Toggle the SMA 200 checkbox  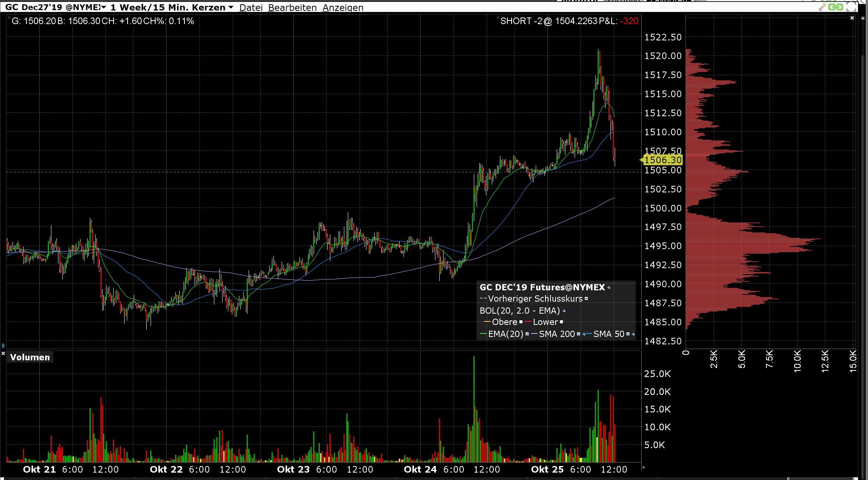579,334
